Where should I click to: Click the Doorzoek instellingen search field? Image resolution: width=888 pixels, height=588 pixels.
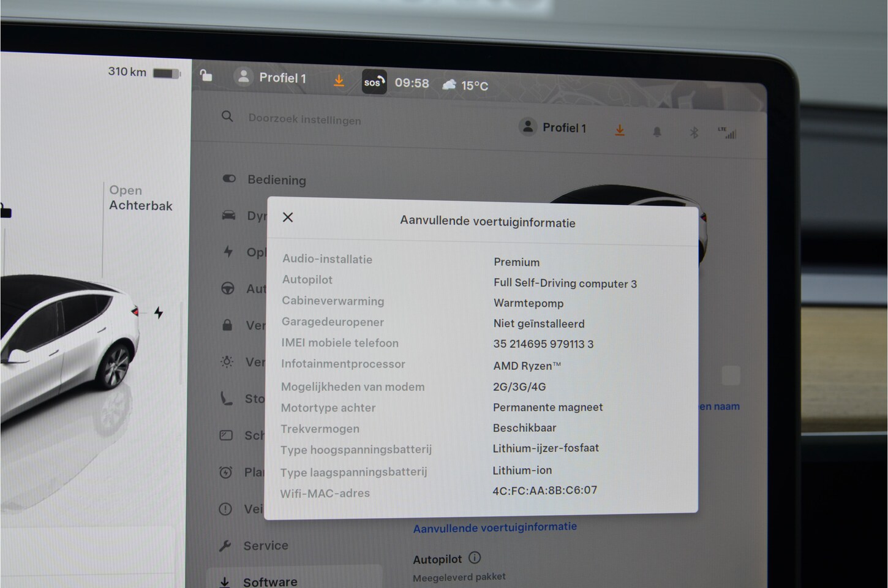(x=304, y=120)
